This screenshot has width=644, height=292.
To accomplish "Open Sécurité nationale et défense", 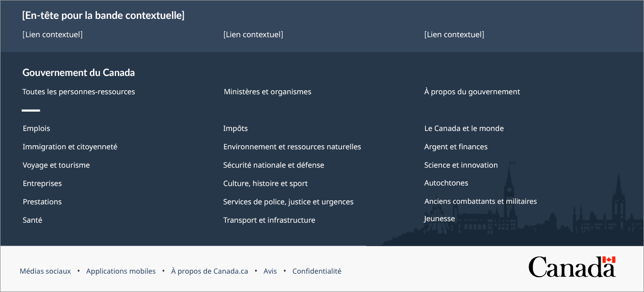I will tap(274, 165).
